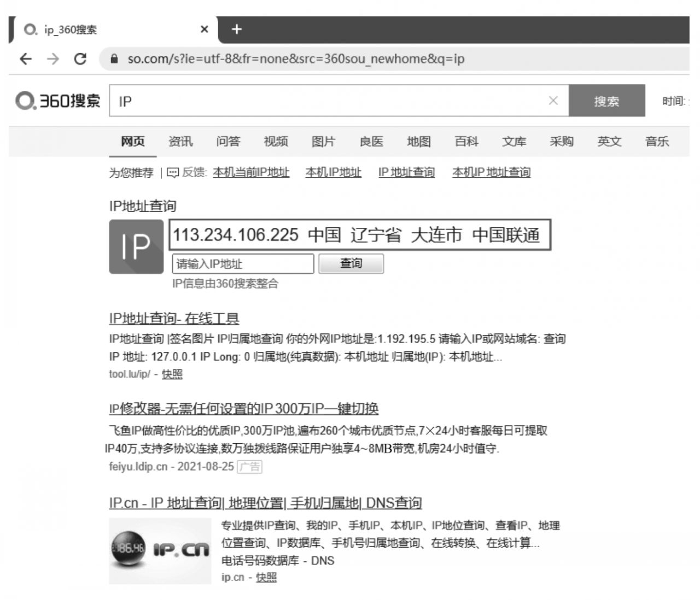
Task: Click the 广告 ad label
Action: [250, 467]
